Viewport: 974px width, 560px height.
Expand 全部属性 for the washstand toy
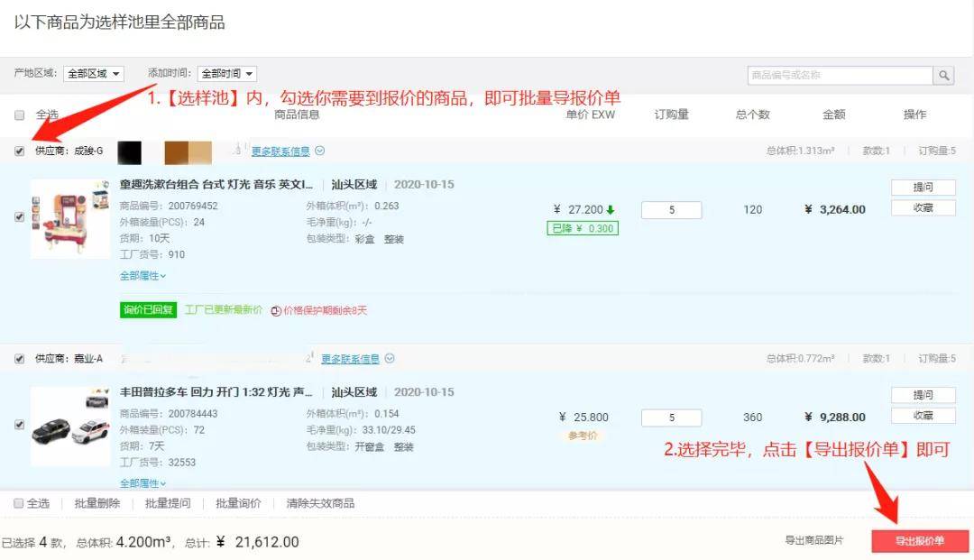coord(142,276)
